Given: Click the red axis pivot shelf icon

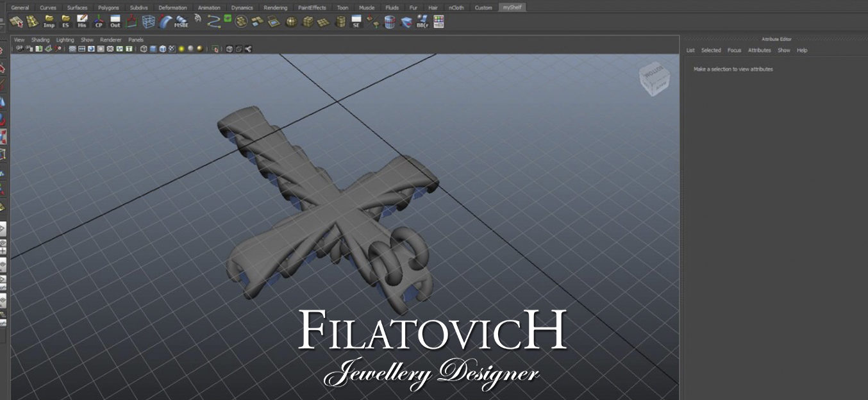Looking at the screenshot, I should [131, 22].
